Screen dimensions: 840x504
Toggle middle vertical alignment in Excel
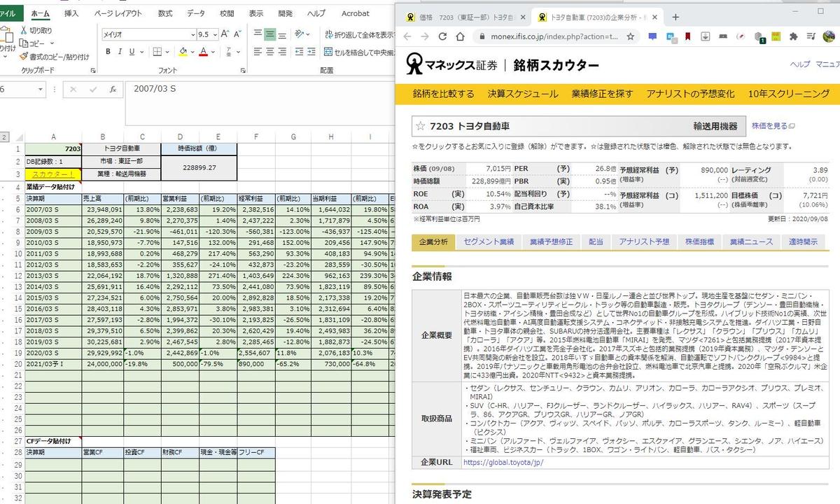pyautogui.click(x=270, y=34)
